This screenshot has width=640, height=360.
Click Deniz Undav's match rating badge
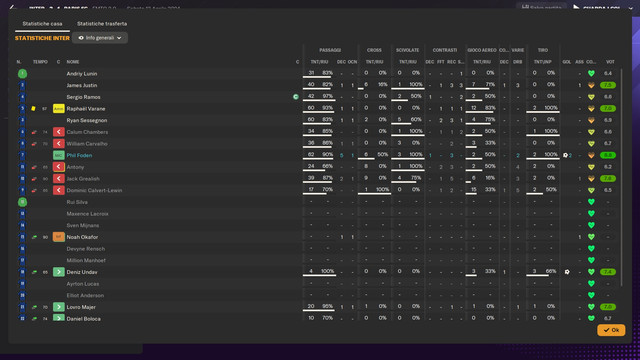[608, 272]
